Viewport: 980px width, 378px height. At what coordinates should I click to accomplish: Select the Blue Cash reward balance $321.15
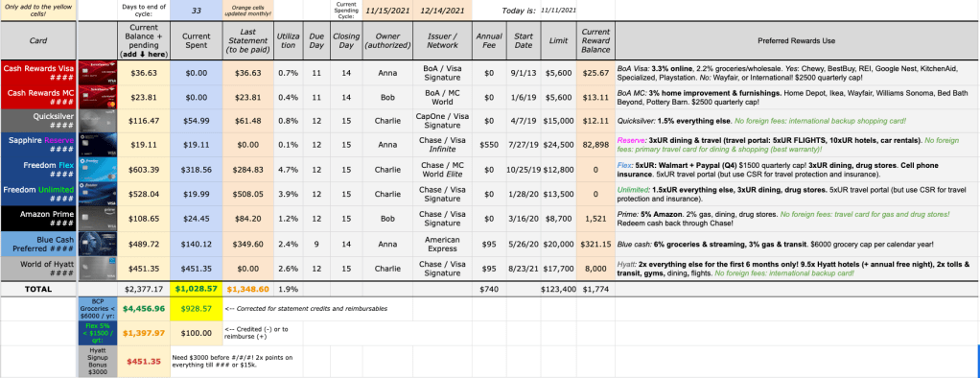click(x=595, y=244)
